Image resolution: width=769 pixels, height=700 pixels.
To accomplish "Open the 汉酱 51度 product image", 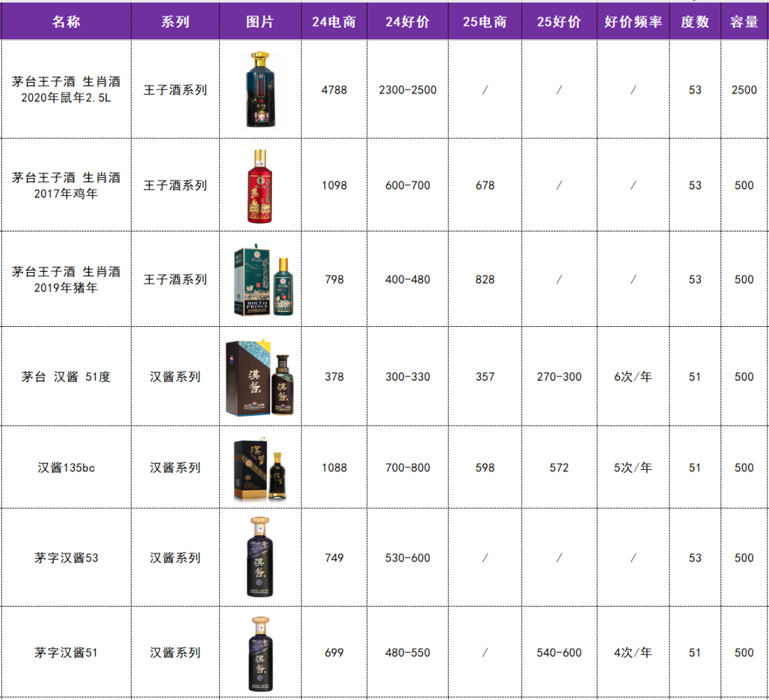I will pos(260,377).
